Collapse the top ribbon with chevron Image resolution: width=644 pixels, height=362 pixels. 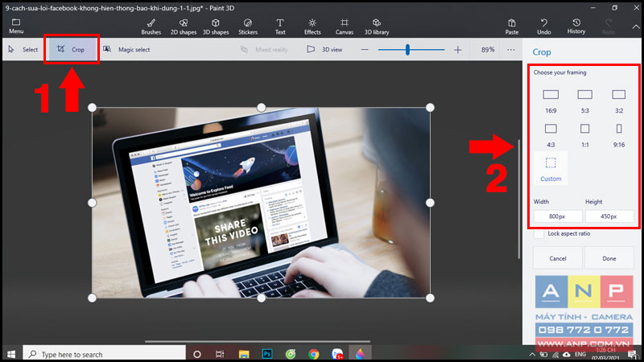636,27
